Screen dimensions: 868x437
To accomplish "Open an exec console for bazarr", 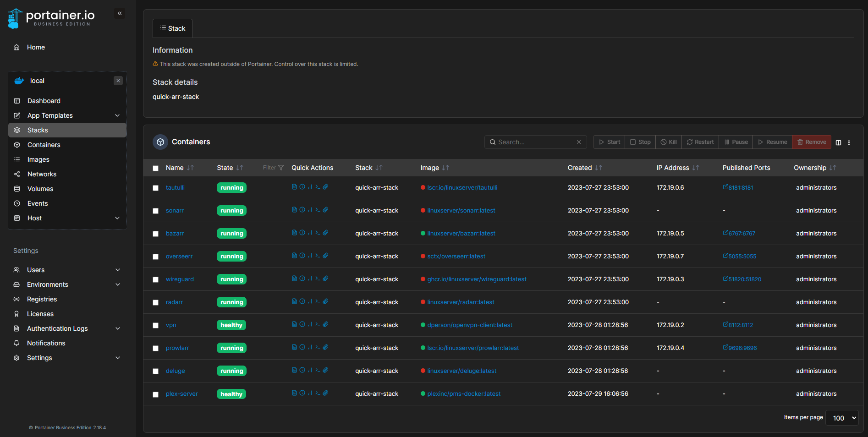I will 318,233.
